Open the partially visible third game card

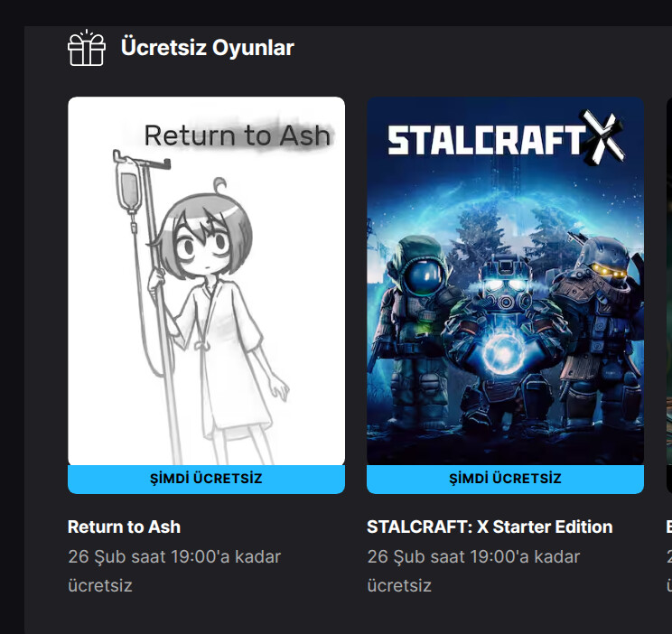click(669, 295)
